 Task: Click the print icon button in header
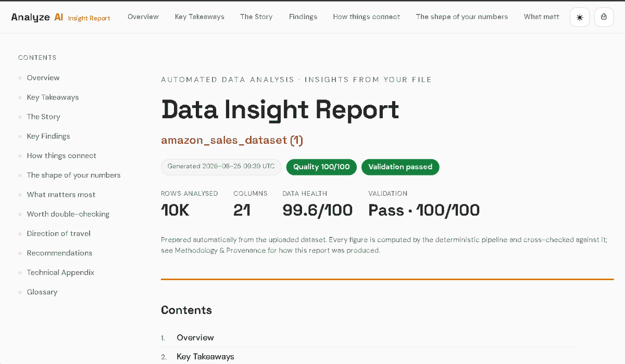[x=604, y=17]
